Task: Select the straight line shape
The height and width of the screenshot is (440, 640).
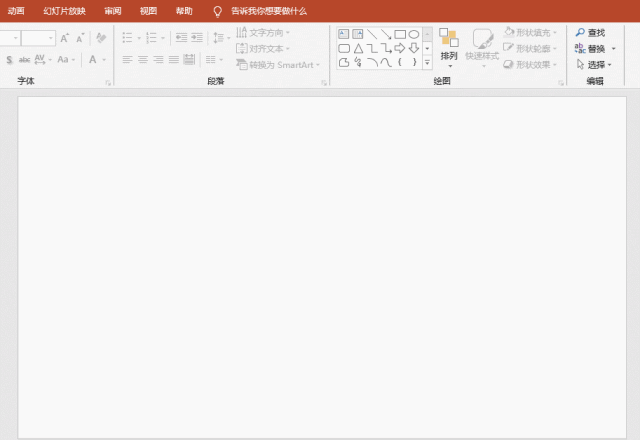Action: coord(372,34)
